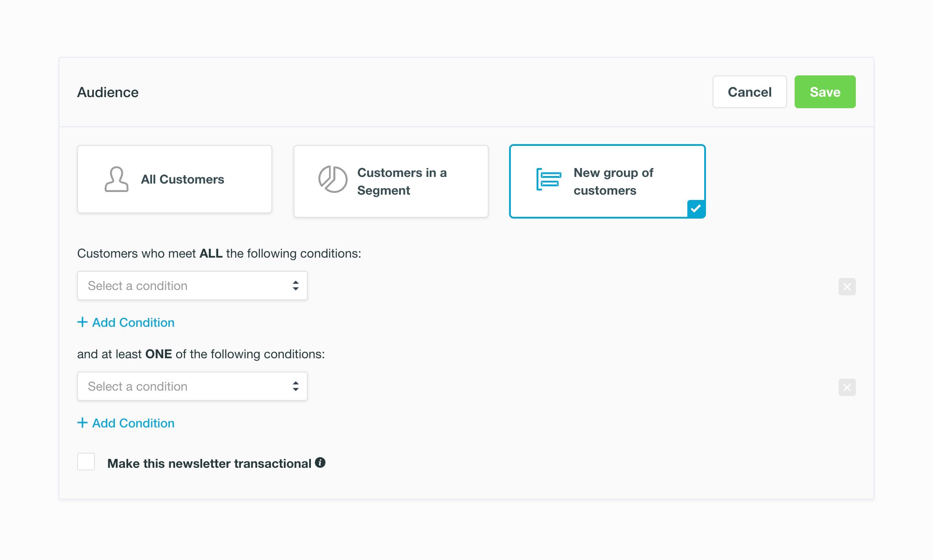The width and height of the screenshot is (933, 560).
Task: Choose Customers in a Segment option
Action: point(391,181)
